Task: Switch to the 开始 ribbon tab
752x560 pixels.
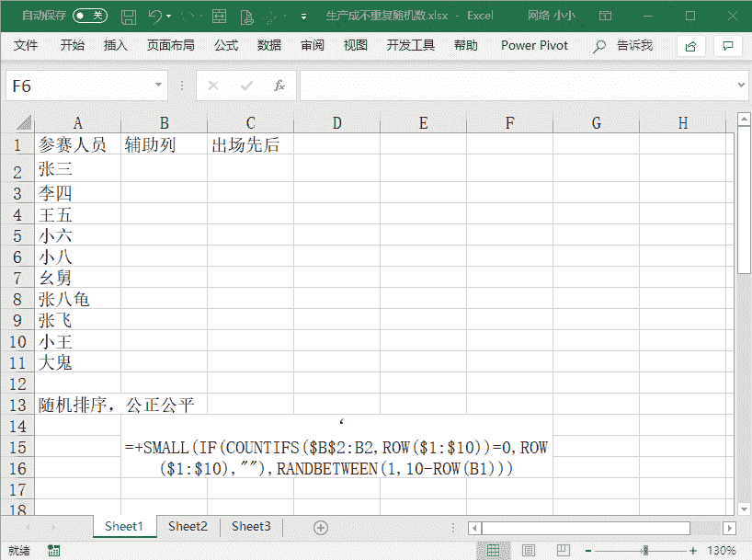Action: pyautogui.click(x=73, y=46)
